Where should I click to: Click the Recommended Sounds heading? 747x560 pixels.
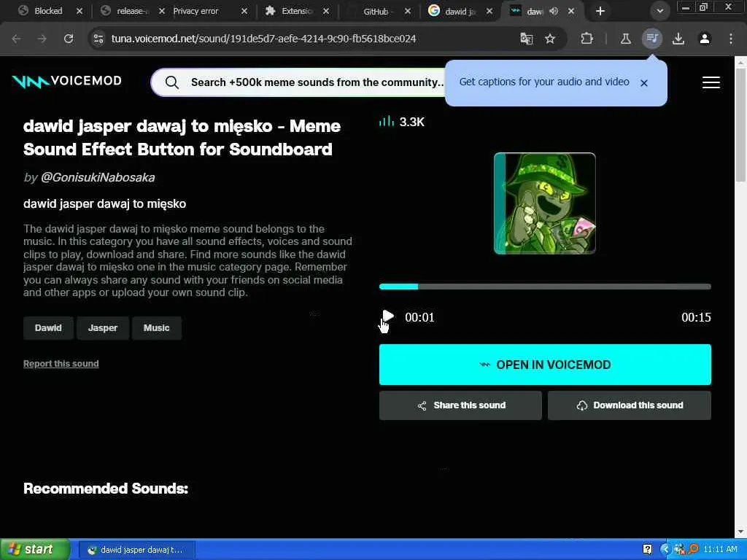tap(106, 489)
